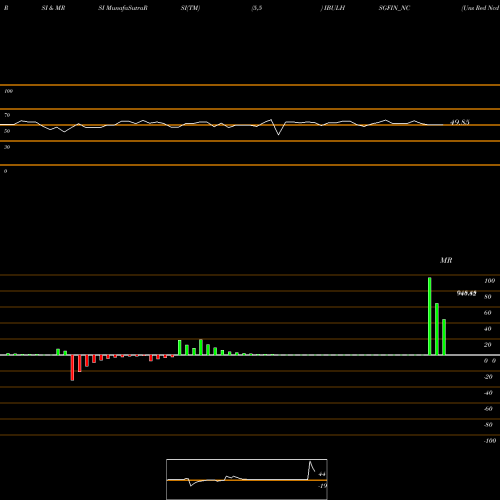Click the '(5,5' parameter text
The width and height of the screenshot is (500, 500).
[257, 8]
